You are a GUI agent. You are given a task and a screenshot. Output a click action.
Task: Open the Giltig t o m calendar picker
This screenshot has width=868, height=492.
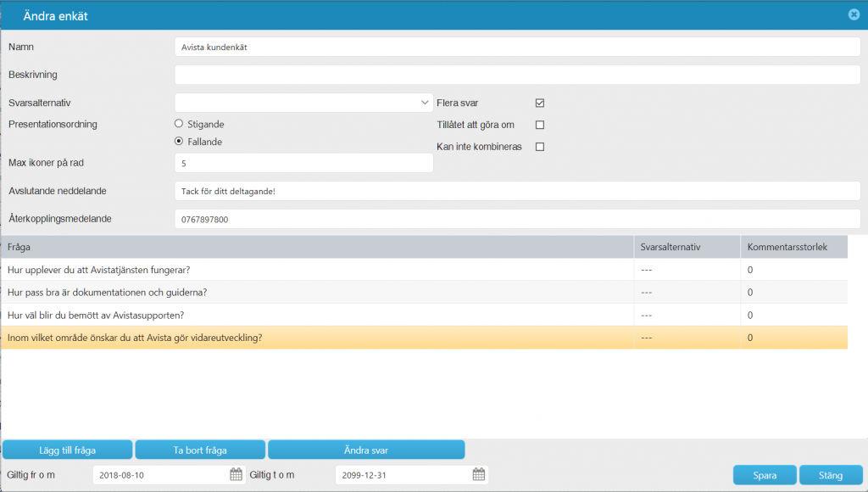point(479,474)
